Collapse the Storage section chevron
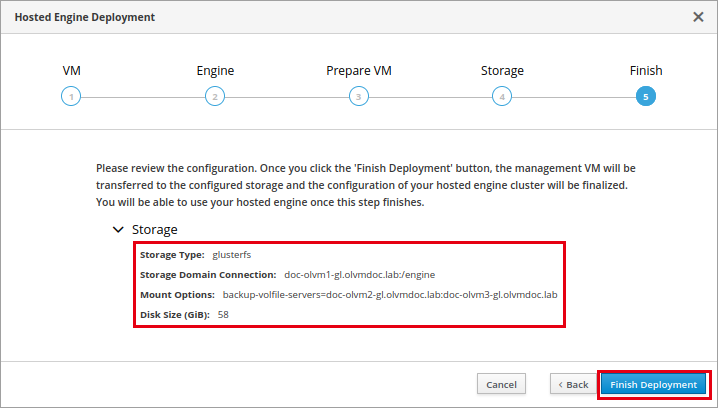718x408 pixels. (118, 229)
